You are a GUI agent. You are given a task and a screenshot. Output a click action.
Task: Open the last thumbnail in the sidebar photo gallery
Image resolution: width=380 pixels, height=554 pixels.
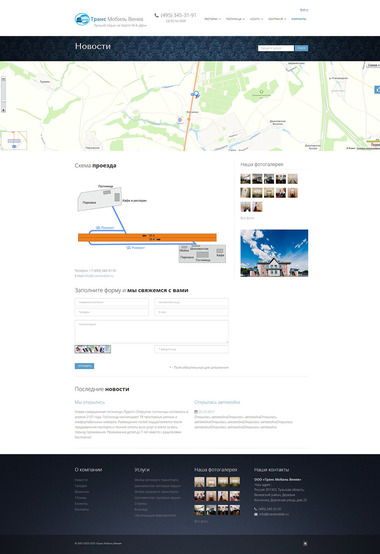click(257, 207)
